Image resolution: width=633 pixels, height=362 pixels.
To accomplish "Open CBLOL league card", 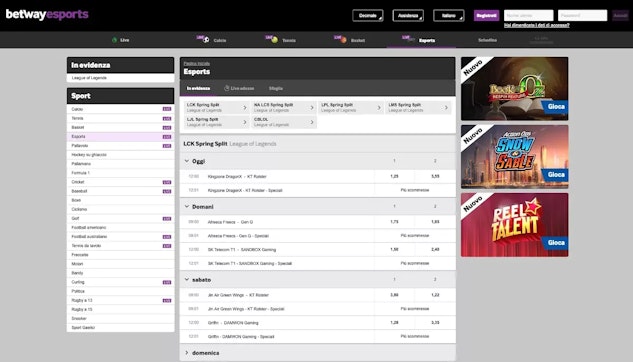I will [284, 122].
